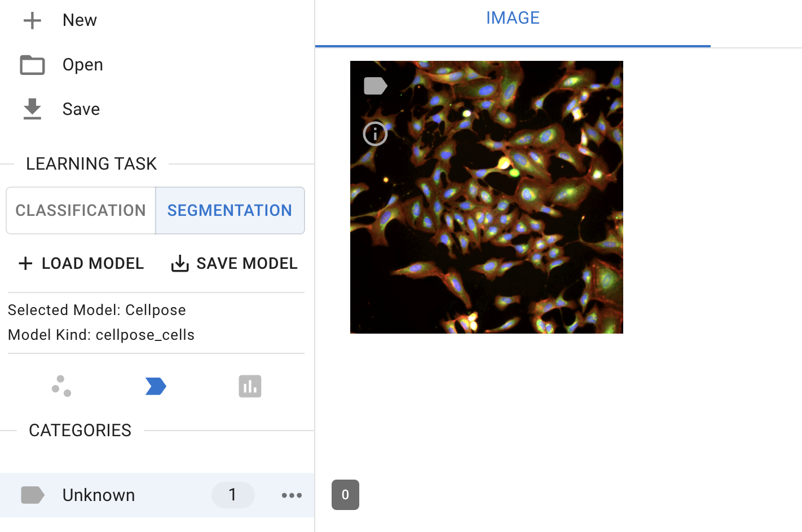Click the Model Kind: cellpose_cells text

click(102, 335)
